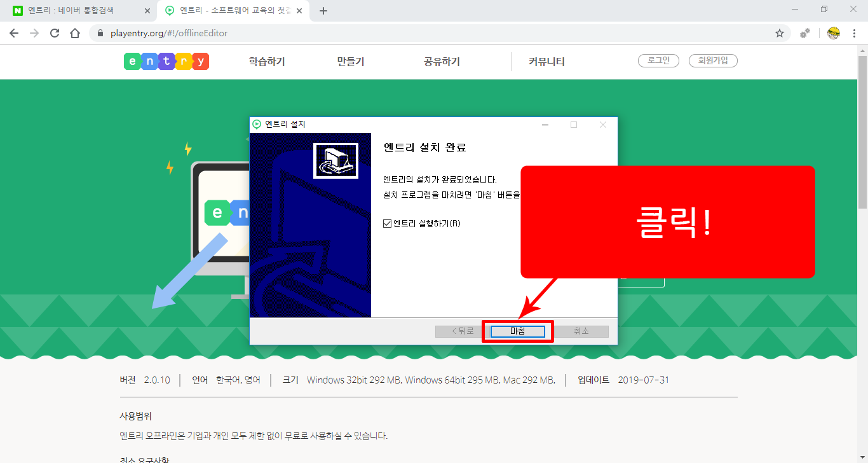Close the 엔트리 설치 installer window
The image size is (868, 463).
[603, 125]
